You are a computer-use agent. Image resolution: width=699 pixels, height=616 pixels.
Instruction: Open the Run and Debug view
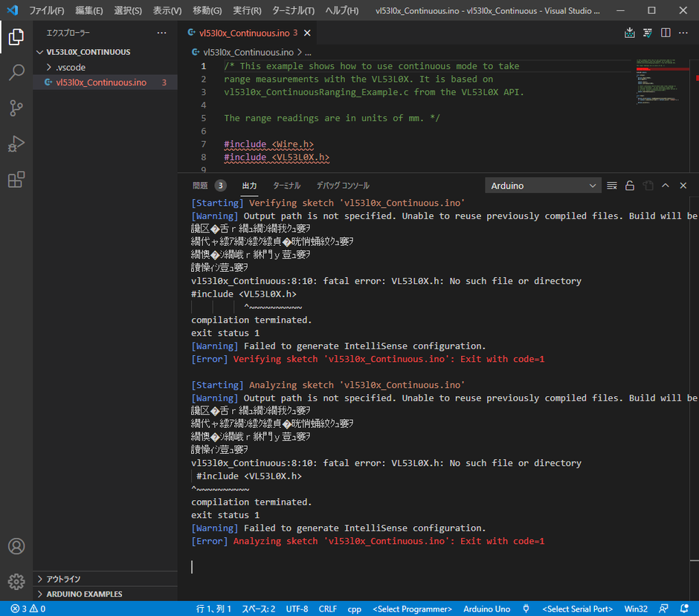point(16,144)
